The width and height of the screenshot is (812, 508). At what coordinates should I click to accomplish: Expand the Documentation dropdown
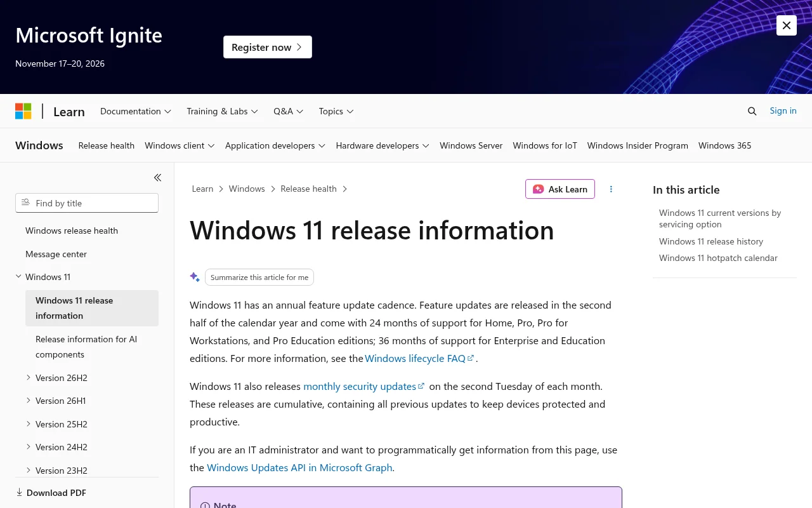136,111
